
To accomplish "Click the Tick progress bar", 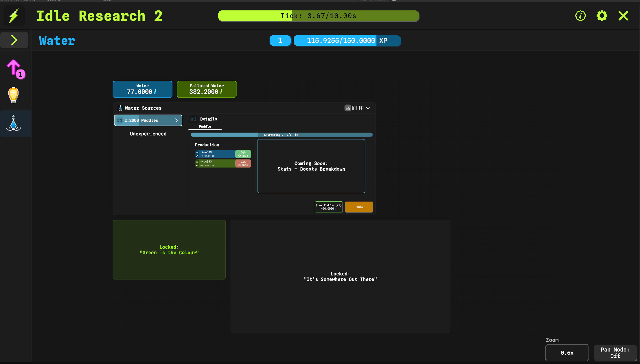I will (318, 16).
